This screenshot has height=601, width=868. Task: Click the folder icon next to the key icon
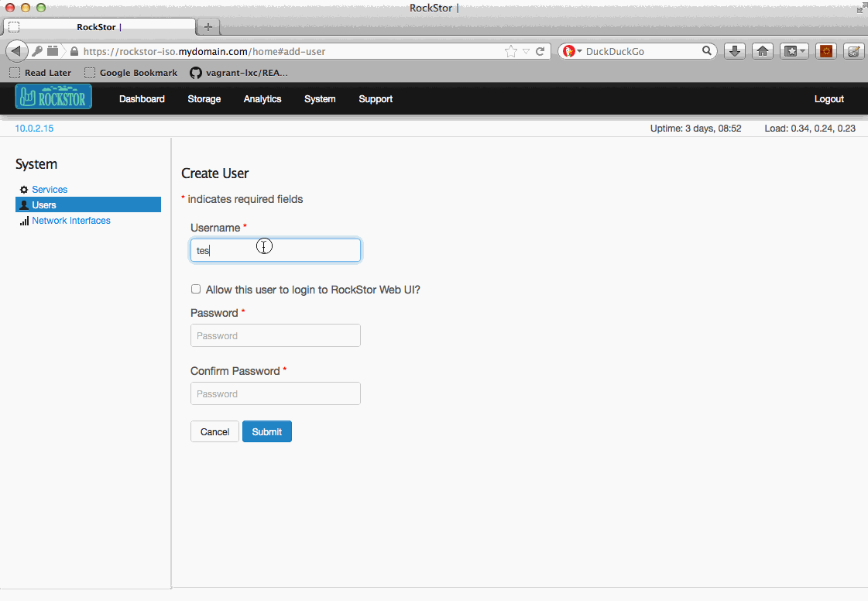pyautogui.click(x=53, y=51)
